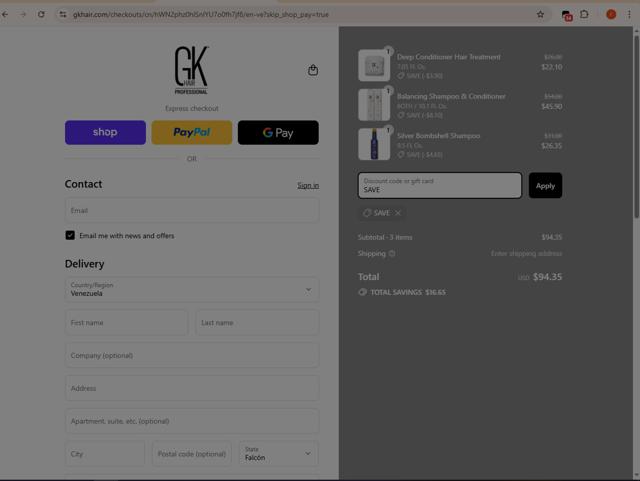Viewport: 640px width, 481px height.
Task: Click the Subtotal · 3 items text
Action: click(x=385, y=237)
